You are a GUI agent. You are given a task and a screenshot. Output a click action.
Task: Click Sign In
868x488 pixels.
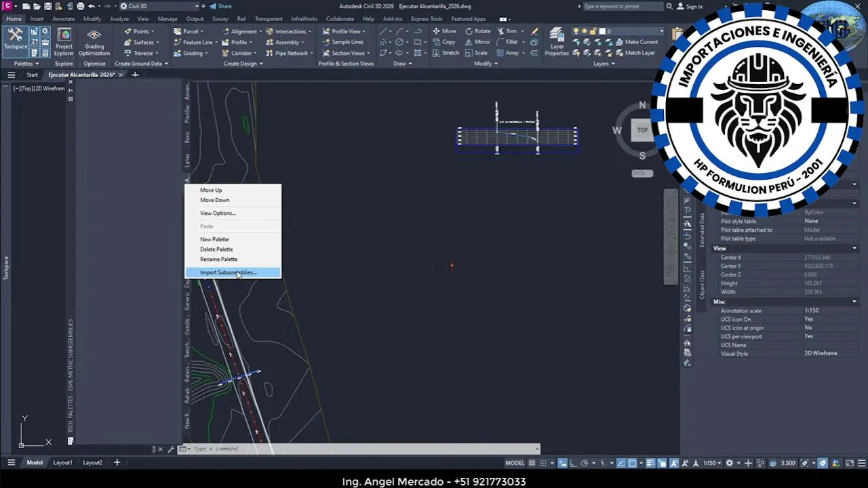coord(690,6)
